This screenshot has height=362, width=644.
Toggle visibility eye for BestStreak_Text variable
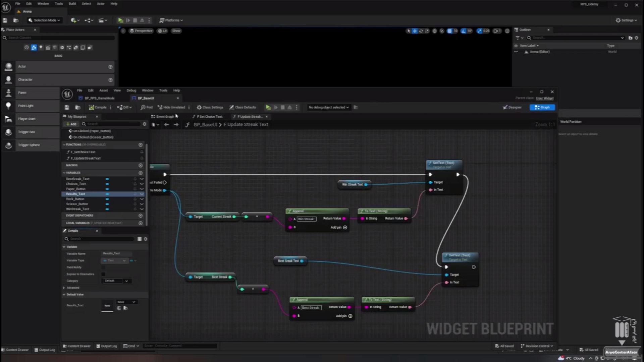[142, 179]
